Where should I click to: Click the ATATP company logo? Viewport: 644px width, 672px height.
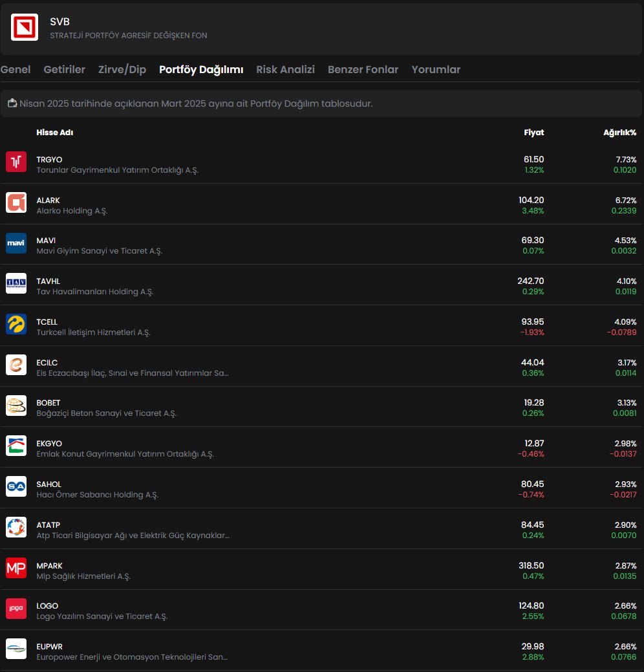16,527
